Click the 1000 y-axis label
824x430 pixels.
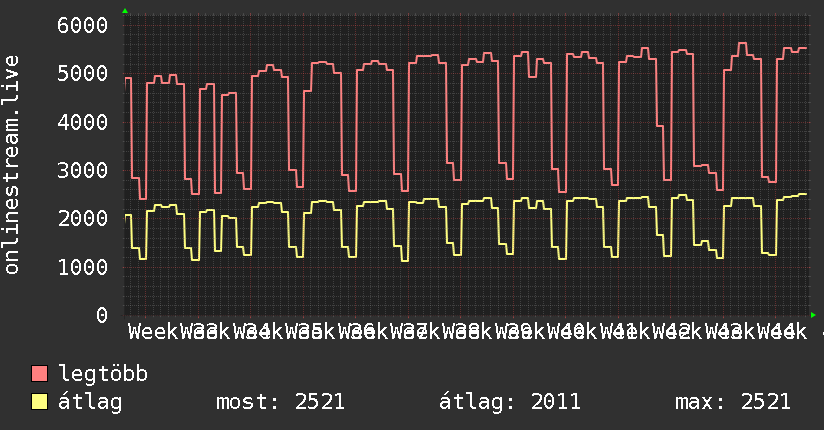pyautogui.click(x=83, y=267)
